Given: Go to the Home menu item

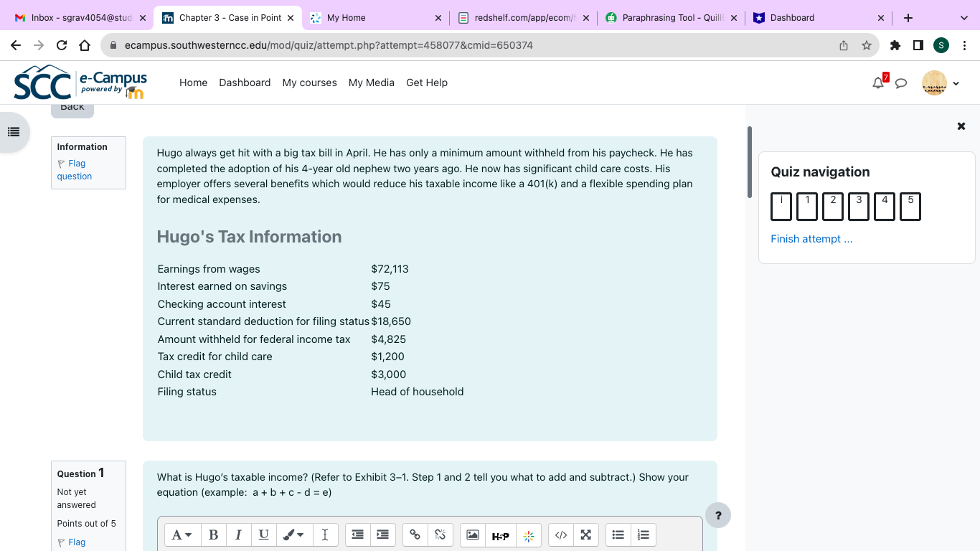Looking at the screenshot, I should tap(193, 83).
